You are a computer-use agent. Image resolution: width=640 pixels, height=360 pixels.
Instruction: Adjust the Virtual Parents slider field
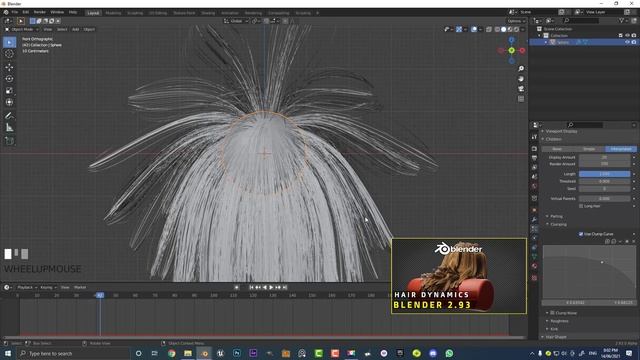point(604,198)
